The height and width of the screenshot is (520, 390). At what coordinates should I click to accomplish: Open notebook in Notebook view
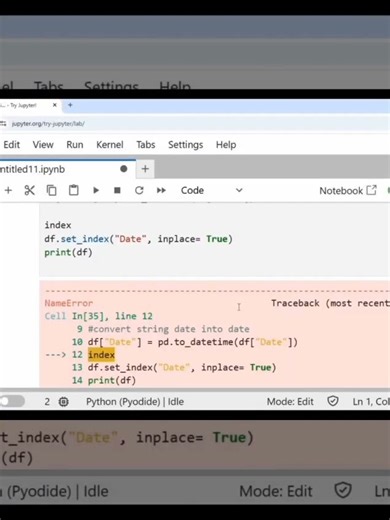[348, 191]
